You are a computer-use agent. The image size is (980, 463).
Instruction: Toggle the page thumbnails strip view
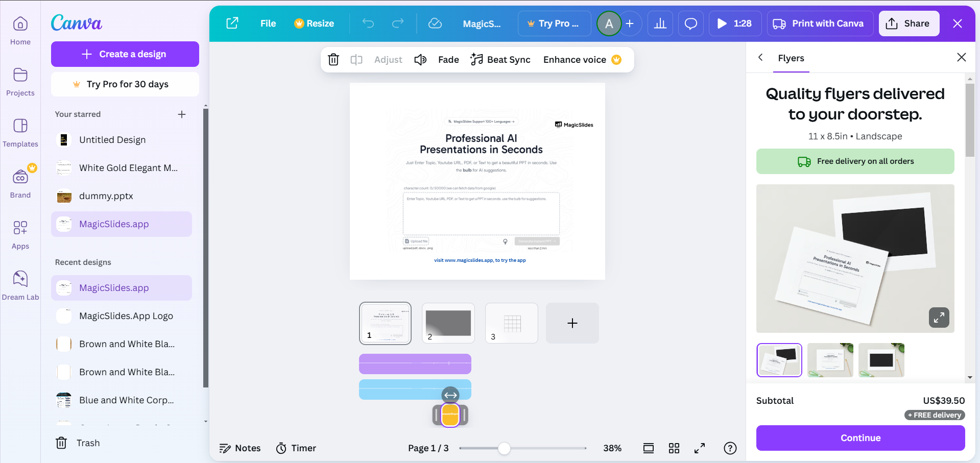click(649, 448)
